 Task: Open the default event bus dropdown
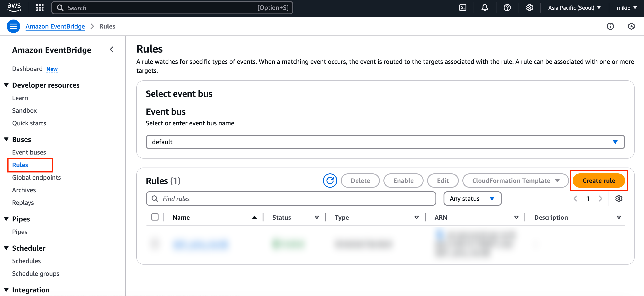pos(385,142)
